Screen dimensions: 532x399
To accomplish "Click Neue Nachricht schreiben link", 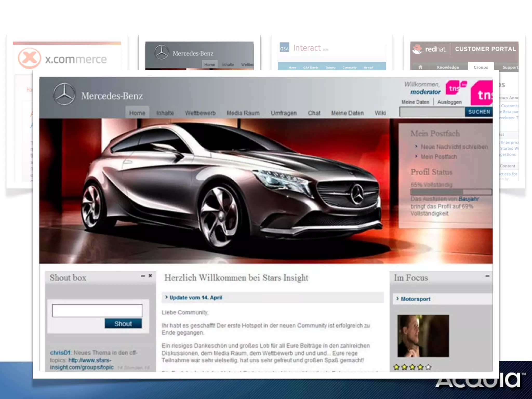I will pyautogui.click(x=454, y=147).
